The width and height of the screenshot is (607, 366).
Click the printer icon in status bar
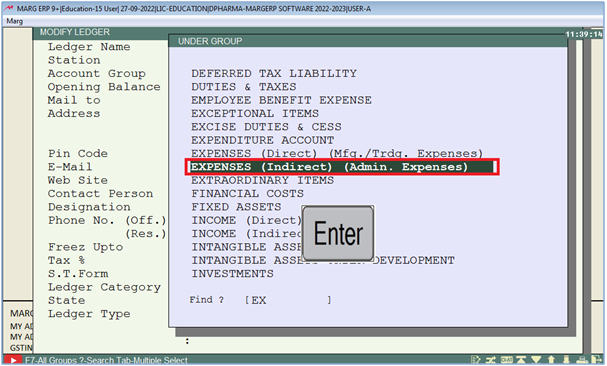(x=582, y=360)
